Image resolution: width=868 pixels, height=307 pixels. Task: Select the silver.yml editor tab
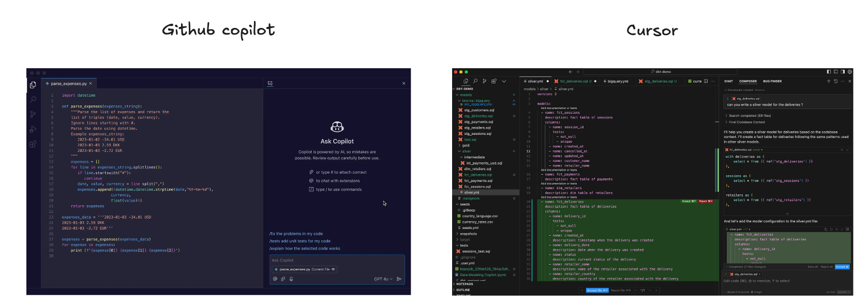tap(536, 81)
